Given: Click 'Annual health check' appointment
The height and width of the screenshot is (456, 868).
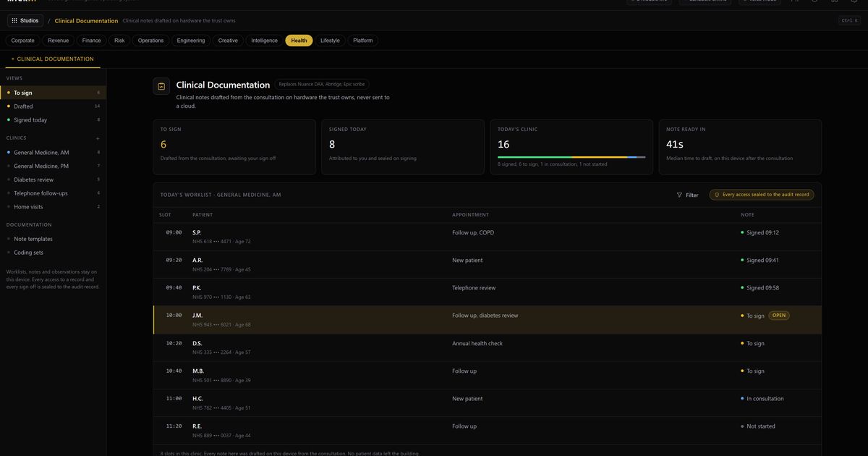Looking at the screenshot, I should point(477,343).
